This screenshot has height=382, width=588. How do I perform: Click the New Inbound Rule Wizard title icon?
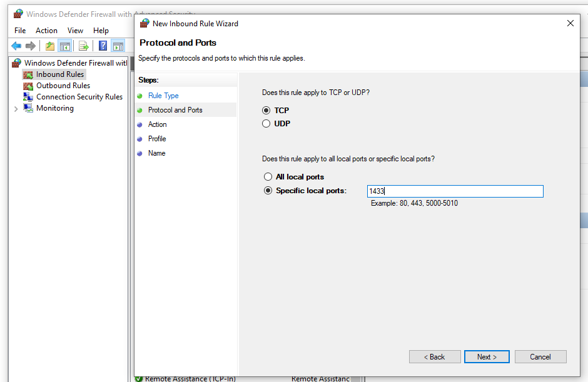[x=144, y=23]
